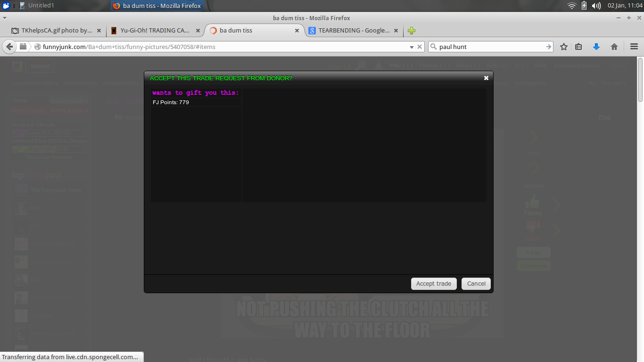Go back using browser back arrow
The image size is (644, 362).
[x=9, y=47]
